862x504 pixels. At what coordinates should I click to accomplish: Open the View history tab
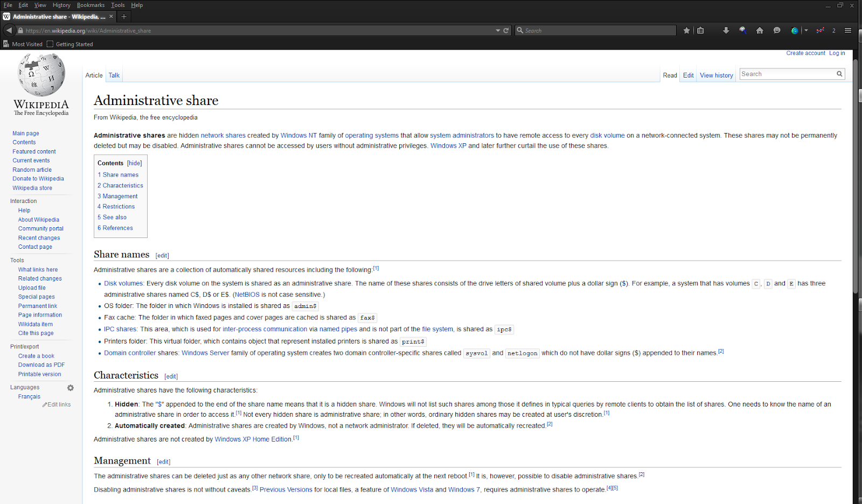(x=717, y=75)
